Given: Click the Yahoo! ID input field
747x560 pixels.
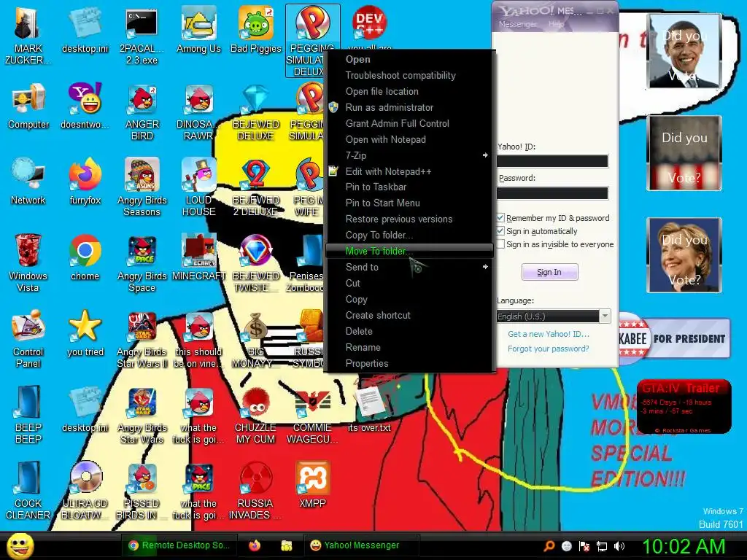Looking at the screenshot, I should (552, 161).
